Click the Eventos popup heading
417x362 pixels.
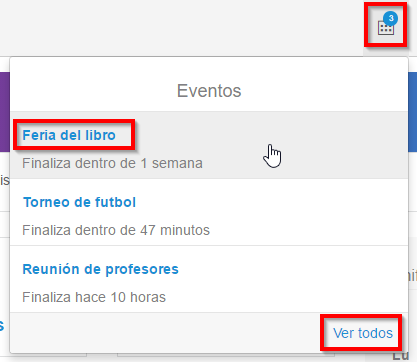coord(209,91)
